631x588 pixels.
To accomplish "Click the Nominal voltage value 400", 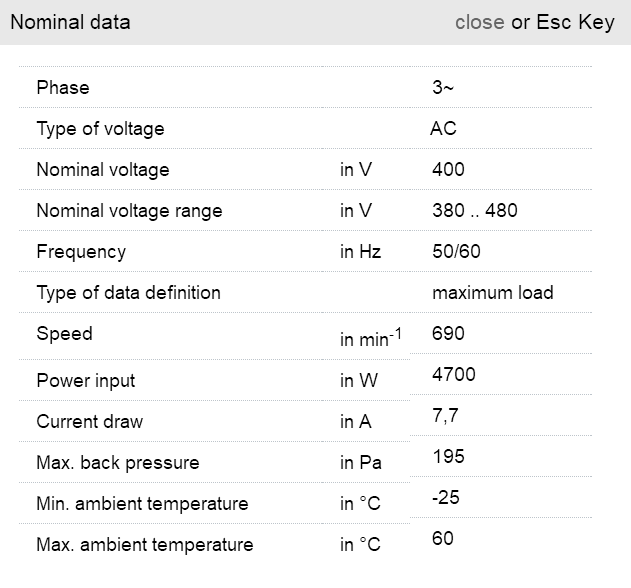I will pyautogui.click(x=448, y=170).
